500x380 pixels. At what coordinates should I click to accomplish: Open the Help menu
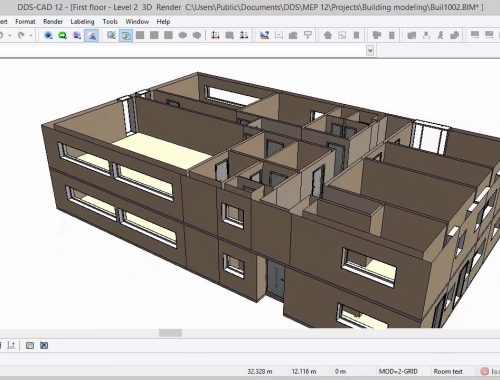pyautogui.click(x=163, y=22)
